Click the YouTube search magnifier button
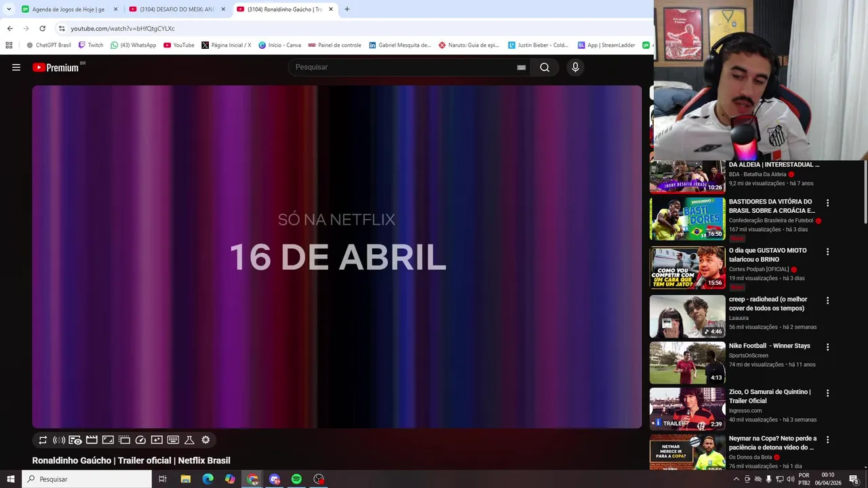 click(545, 67)
